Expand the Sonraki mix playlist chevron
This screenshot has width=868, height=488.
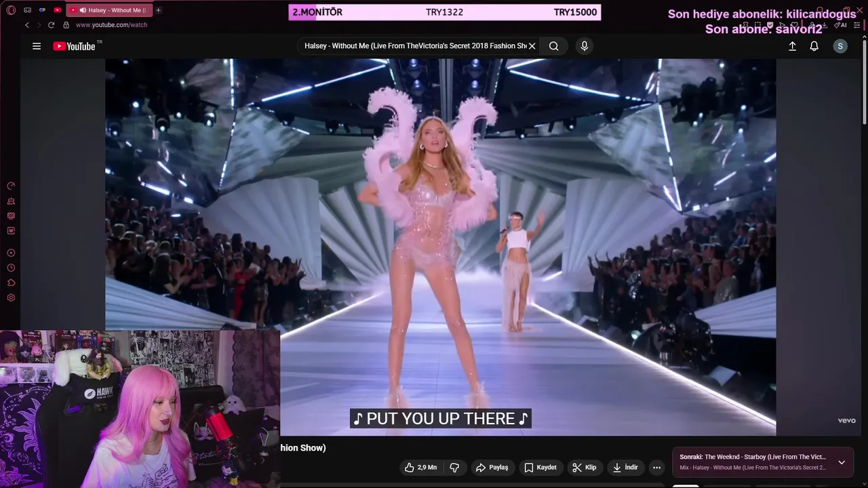[x=842, y=462]
